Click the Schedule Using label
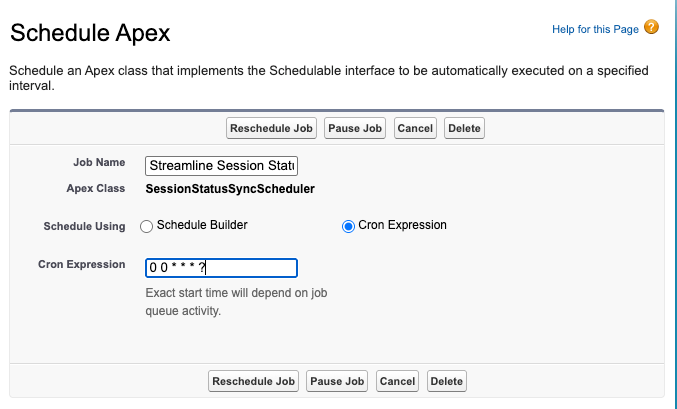Viewport: 677px width, 409px height. point(84,226)
